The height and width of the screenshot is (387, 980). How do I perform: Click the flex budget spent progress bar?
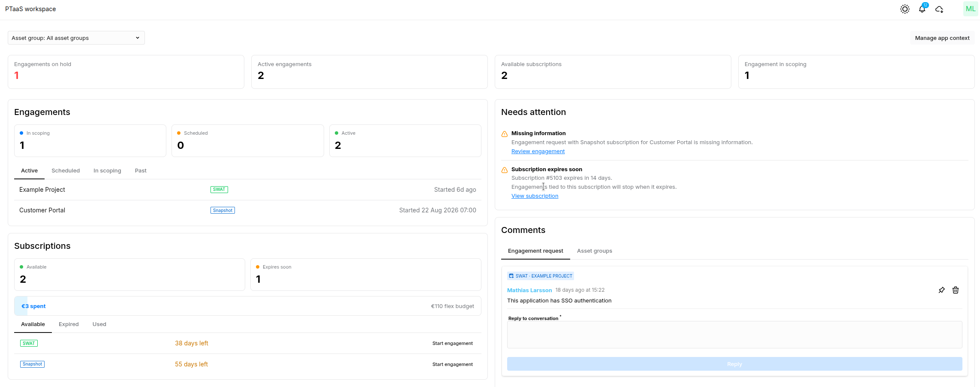point(248,306)
